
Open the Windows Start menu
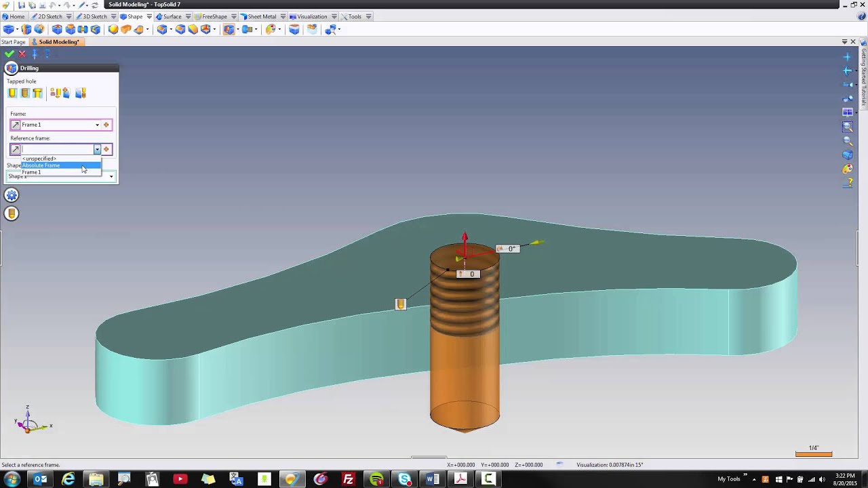[12, 480]
